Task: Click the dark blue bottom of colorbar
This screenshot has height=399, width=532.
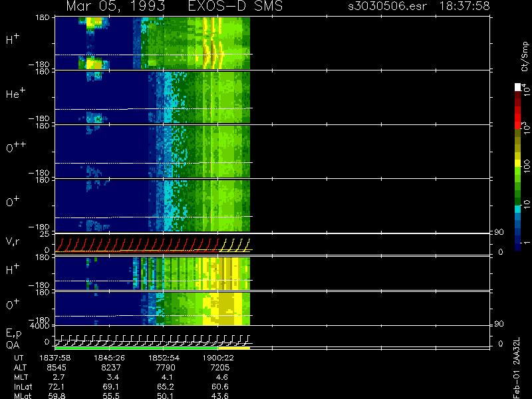Action: tap(518, 246)
